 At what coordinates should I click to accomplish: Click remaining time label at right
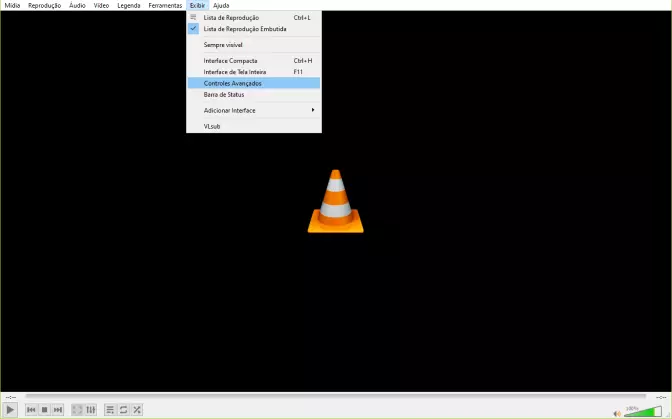click(661, 398)
